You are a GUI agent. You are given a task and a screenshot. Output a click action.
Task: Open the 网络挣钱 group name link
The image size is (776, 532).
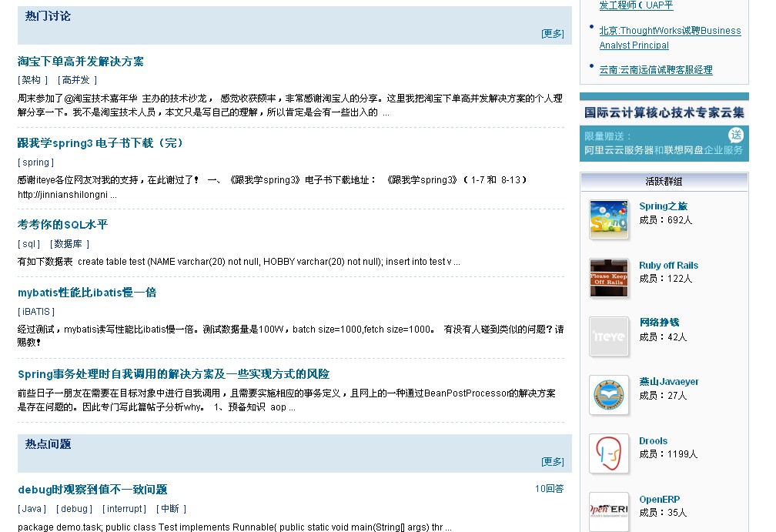point(659,323)
